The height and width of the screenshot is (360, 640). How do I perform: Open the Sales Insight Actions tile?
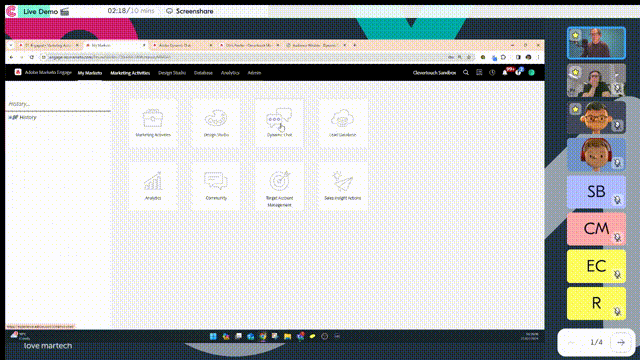(342, 187)
